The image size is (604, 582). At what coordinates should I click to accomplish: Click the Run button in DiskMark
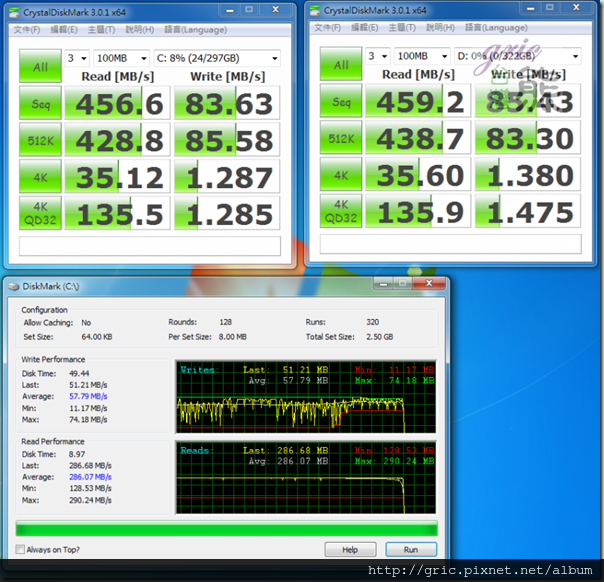pyautogui.click(x=411, y=550)
